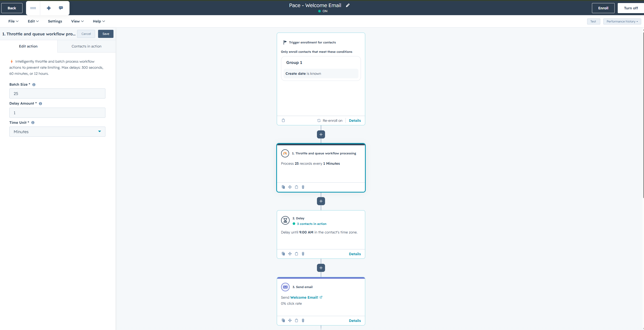
Task: Click Batch Size info tooltip icon
Action: (x=34, y=85)
